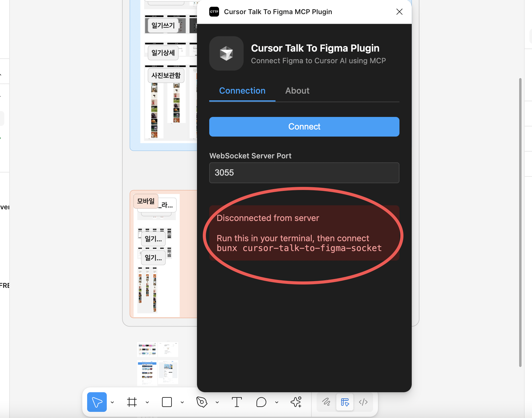Close the Cursor Talk To Figma plugin
This screenshot has height=418, width=532.
[399, 12]
